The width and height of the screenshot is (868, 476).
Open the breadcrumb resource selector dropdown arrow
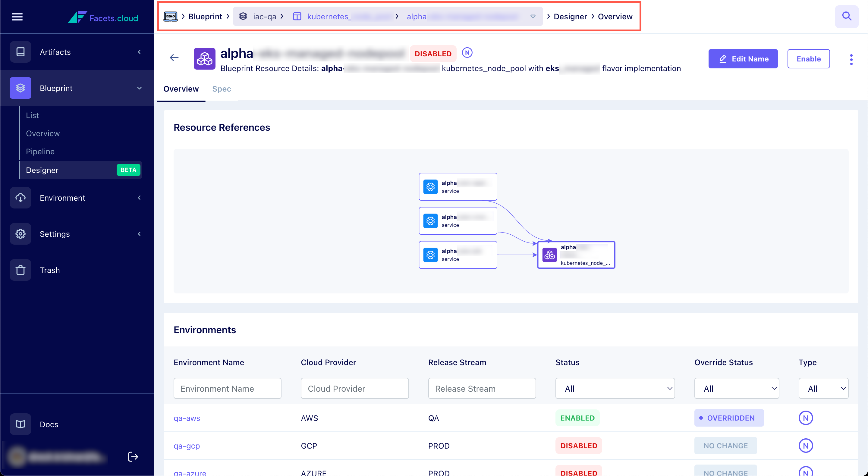coord(533,16)
